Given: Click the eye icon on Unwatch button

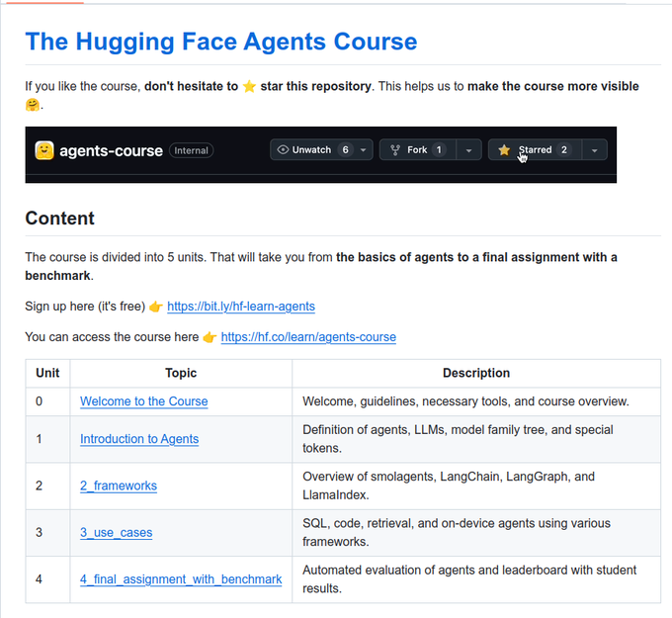Looking at the screenshot, I should coord(283,149).
